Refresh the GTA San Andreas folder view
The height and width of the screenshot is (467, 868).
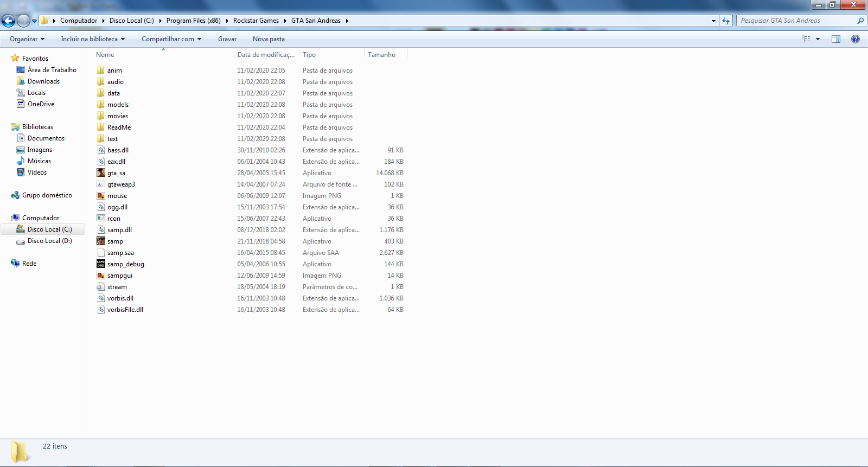pyautogui.click(x=726, y=21)
